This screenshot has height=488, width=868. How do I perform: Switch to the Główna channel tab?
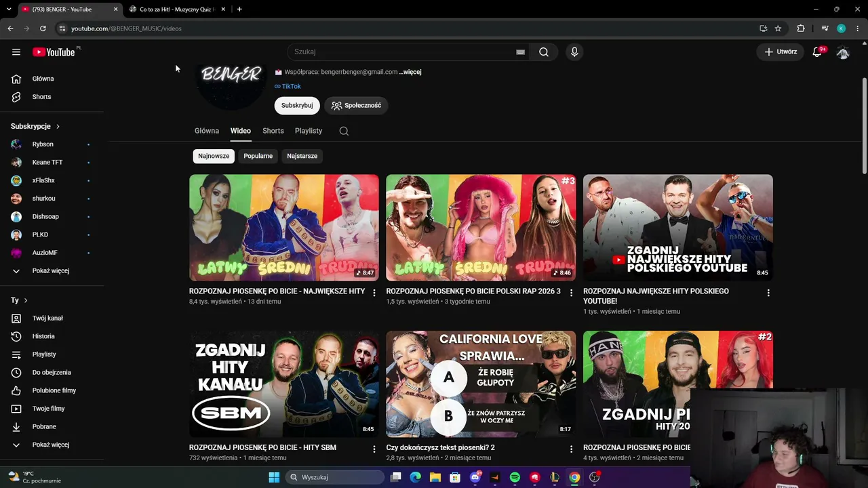pyautogui.click(x=207, y=131)
